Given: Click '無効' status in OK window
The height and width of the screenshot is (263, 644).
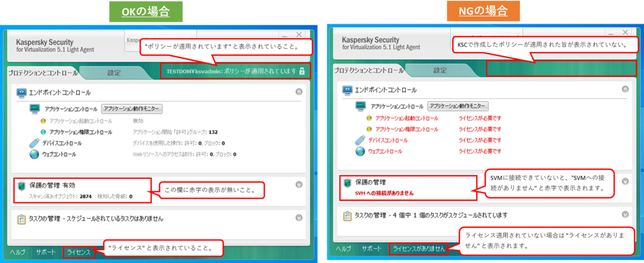Looking at the screenshot, I should click(138, 121).
